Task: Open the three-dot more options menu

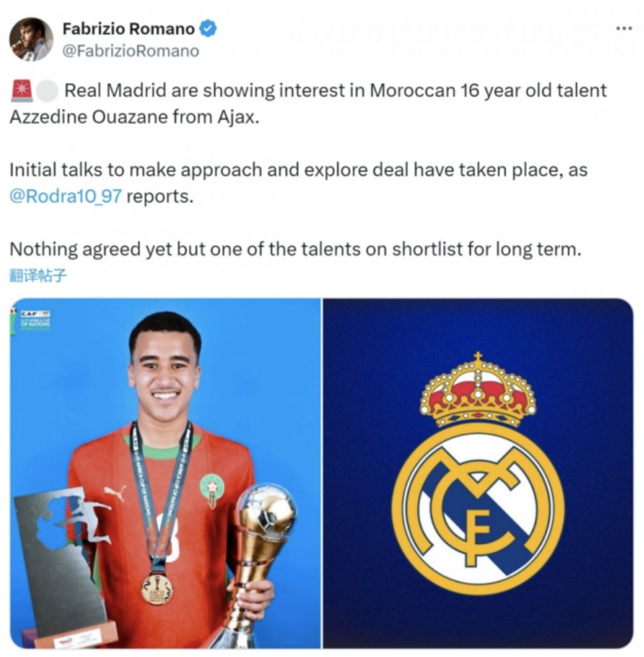Action: click(624, 29)
